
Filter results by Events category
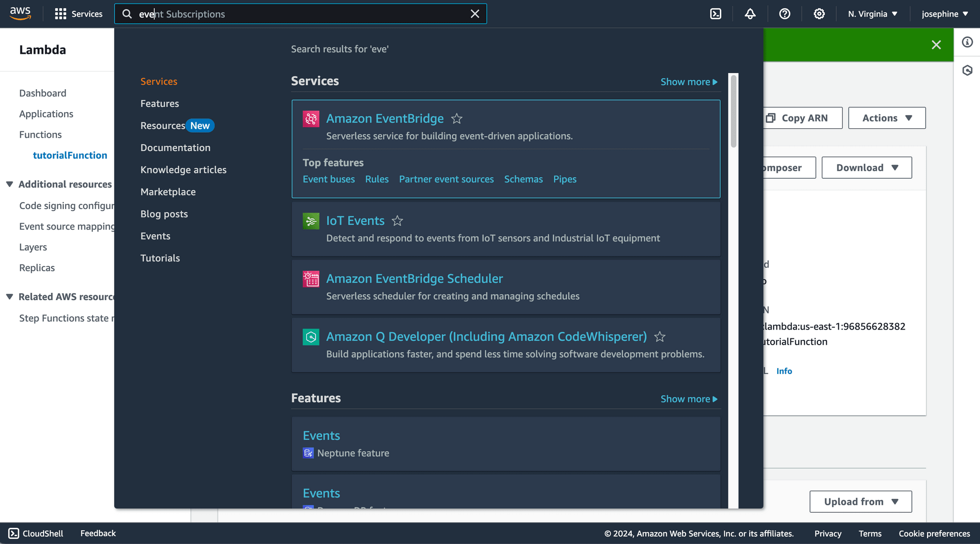(x=155, y=236)
